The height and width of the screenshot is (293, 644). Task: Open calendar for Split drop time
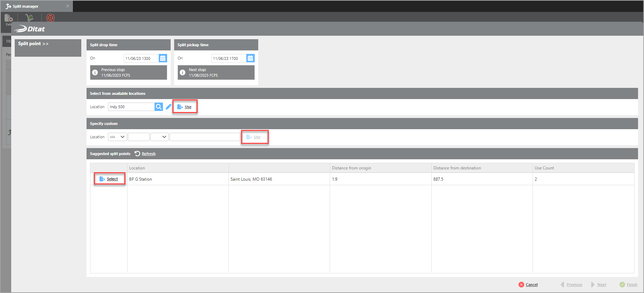pyautogui.click(x=163, y=58)
